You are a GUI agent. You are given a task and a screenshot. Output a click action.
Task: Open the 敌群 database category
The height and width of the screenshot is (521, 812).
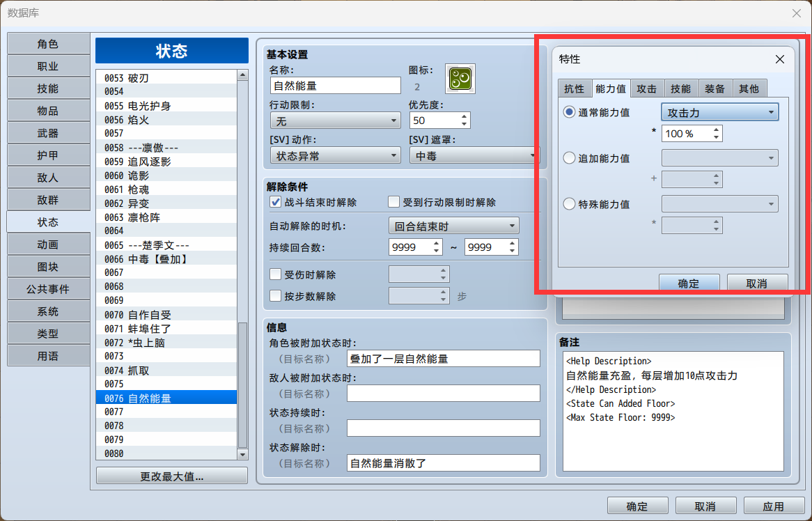48,200
